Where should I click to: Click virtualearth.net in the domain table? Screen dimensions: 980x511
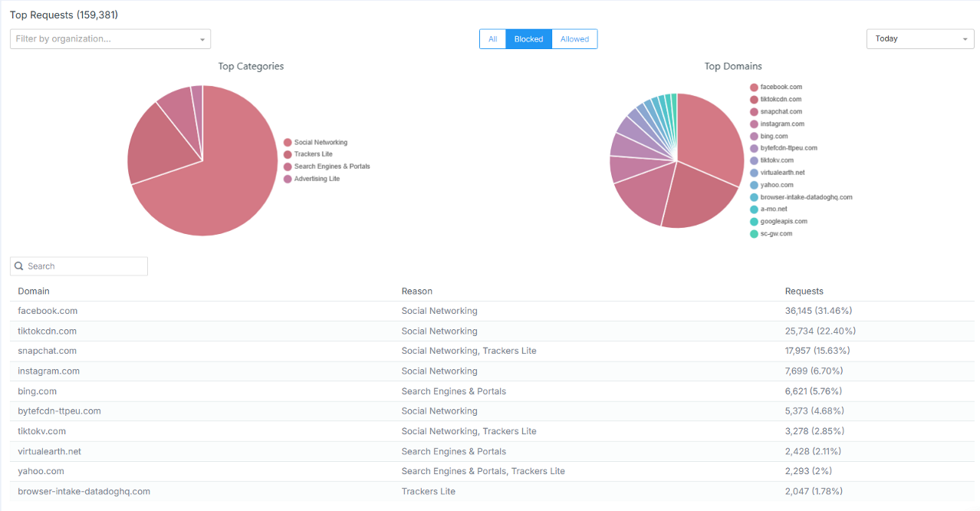pyautogui.click(x=50, y=451)
